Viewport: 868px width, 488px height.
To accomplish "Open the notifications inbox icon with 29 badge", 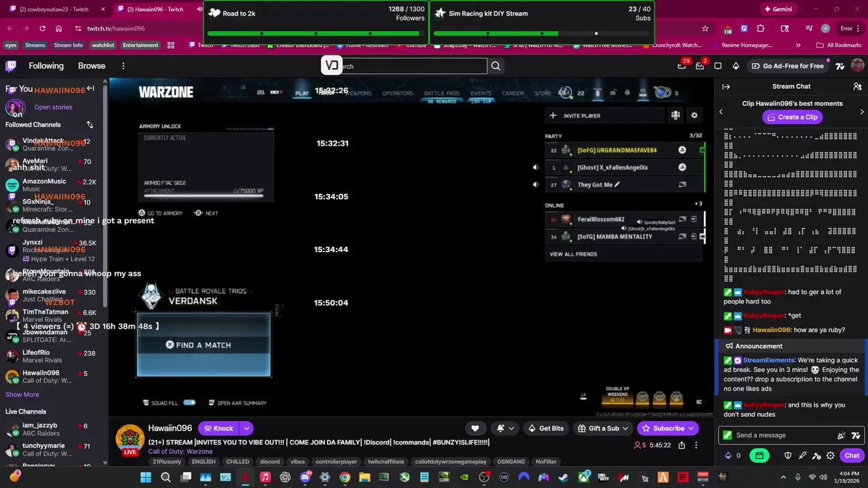I will point(682,66).
